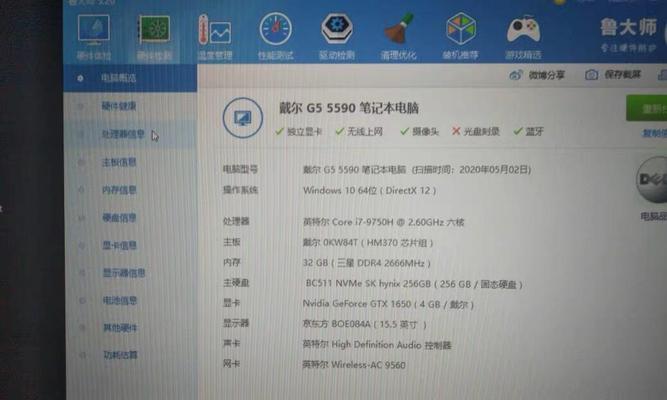Click the 光盘刻录 unavailable indicator

coord(476,131)
